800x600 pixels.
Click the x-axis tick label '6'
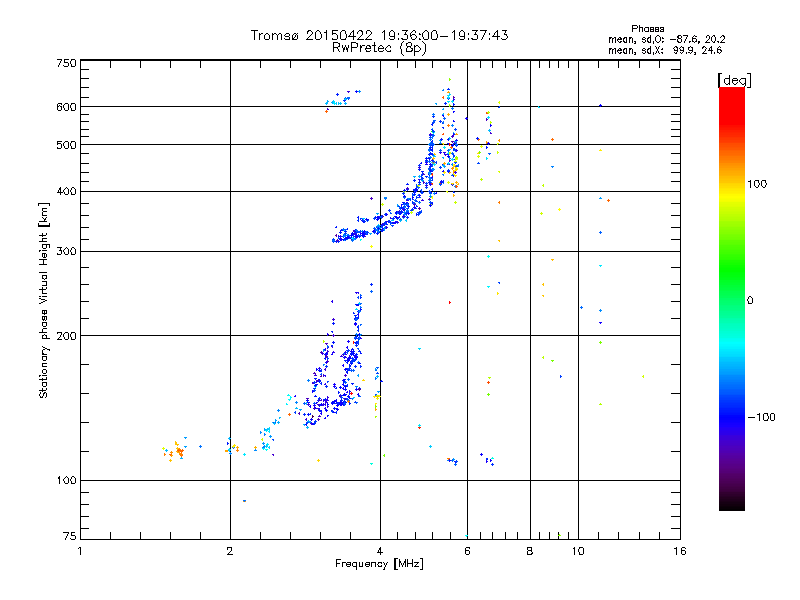pyautogui.click(x=467, y=551)
